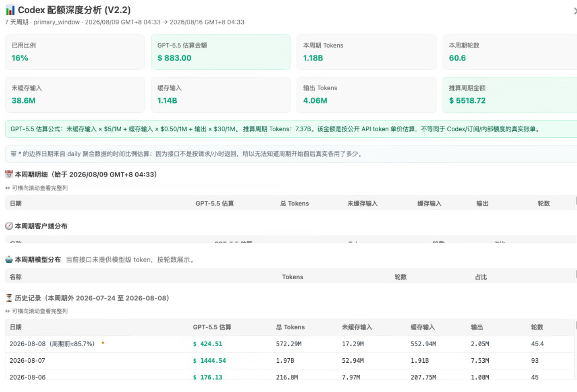Click 轮数 header in the 模型分布 table
This screenshot has width=577, height=392.
coord(400,277)
